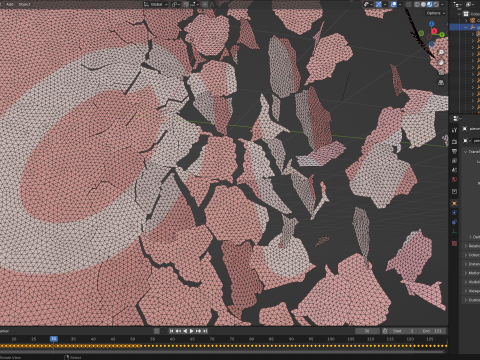The image size is (480, 360).
Task: Expand the Collections panel
Action: pos(471,255)
